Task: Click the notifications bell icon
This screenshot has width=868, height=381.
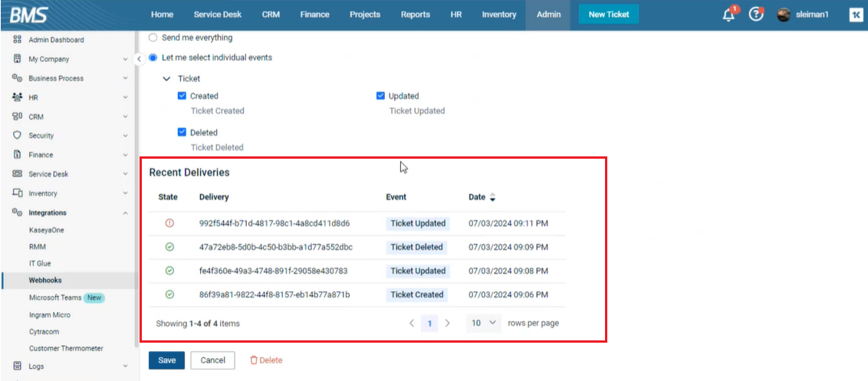Action: 728,15
